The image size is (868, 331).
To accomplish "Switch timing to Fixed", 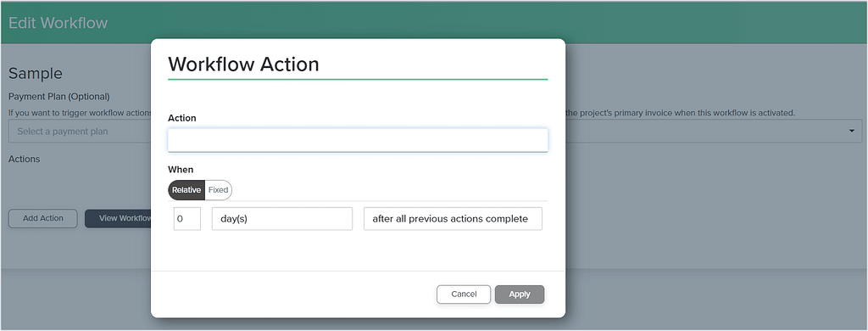I will click(x=218, y=189).
